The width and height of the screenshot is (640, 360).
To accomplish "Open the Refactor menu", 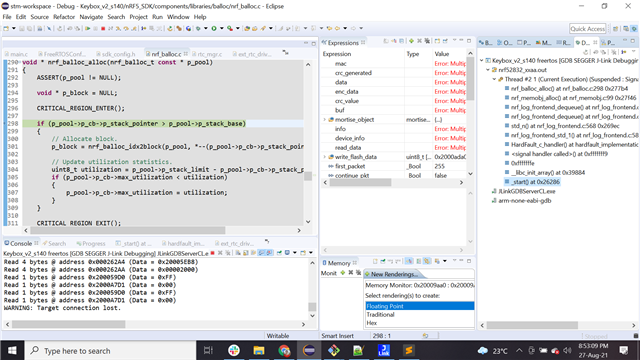I will (64, 17).
